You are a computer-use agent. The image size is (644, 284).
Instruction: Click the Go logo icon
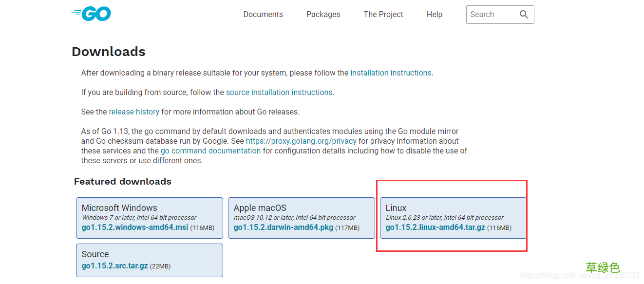tap(92, 14)
